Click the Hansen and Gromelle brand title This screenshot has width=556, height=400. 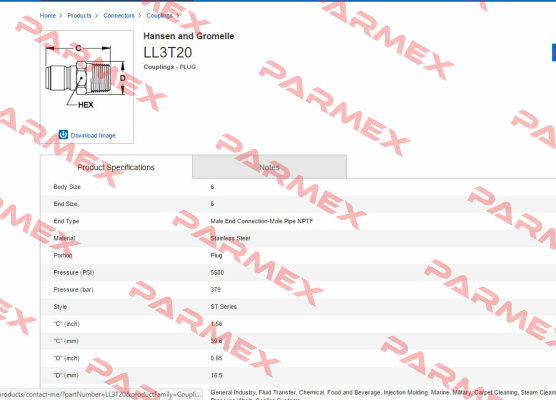pos(189,36)
